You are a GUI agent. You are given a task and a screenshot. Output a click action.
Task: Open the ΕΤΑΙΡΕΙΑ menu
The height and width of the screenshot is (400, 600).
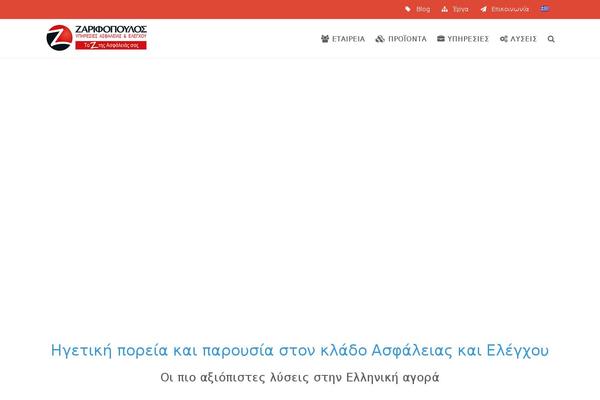pyautogui.click(x=348, y=39)
